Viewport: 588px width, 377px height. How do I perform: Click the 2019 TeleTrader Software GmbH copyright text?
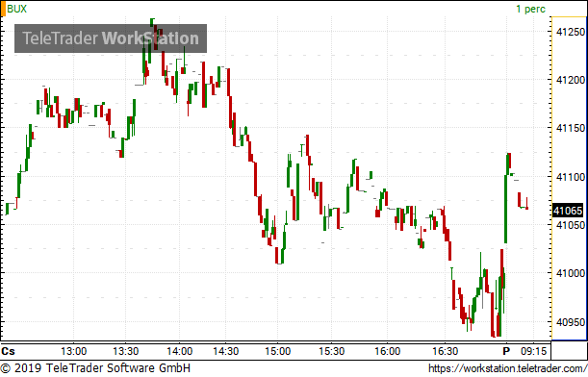pos(95,368)
